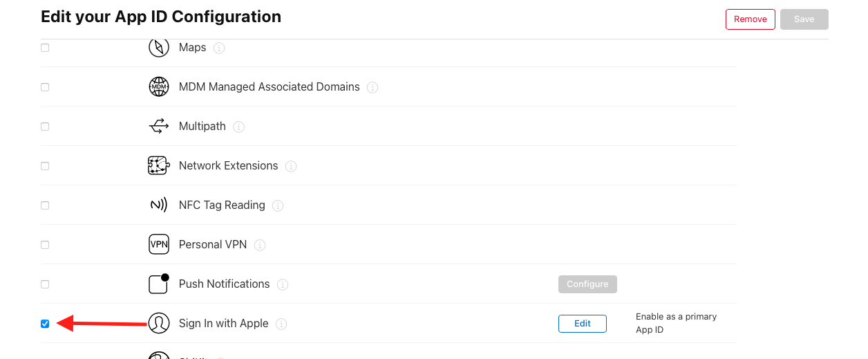Tick the Network Extensions checkbox

[45, 166]
